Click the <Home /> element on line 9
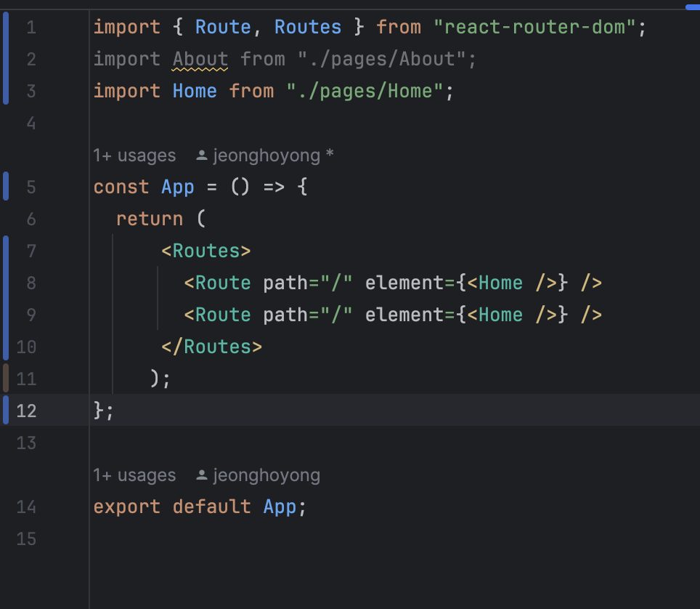Viewport: 700px width, 609px height. (x=512, y=315)
